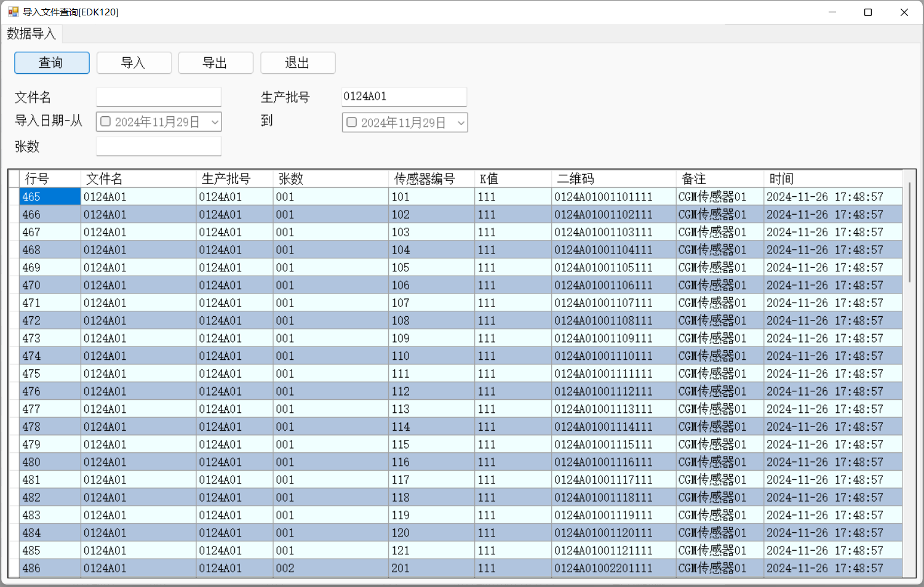Open the 数据导入 menu
924x587 pixels.
(x=31, y=34)
